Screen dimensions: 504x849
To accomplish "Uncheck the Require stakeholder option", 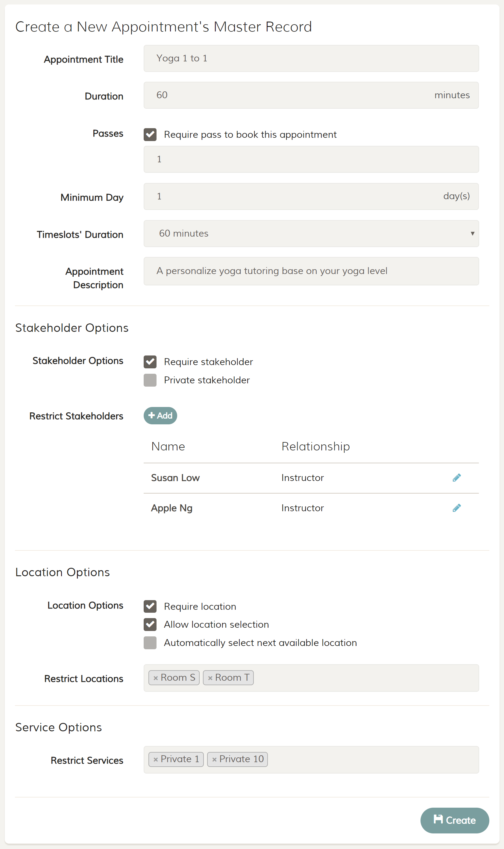I will (x=150, y=361).
